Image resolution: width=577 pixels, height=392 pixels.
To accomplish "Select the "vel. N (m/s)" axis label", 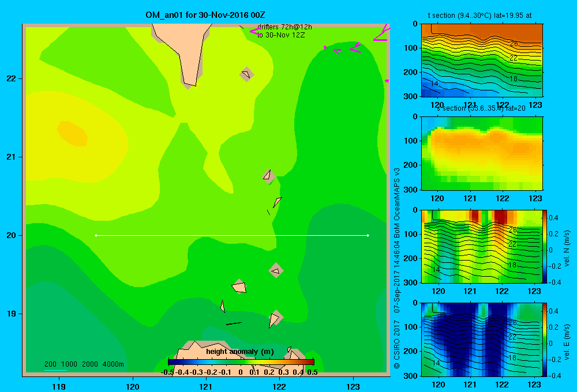I will pos(567,248).
